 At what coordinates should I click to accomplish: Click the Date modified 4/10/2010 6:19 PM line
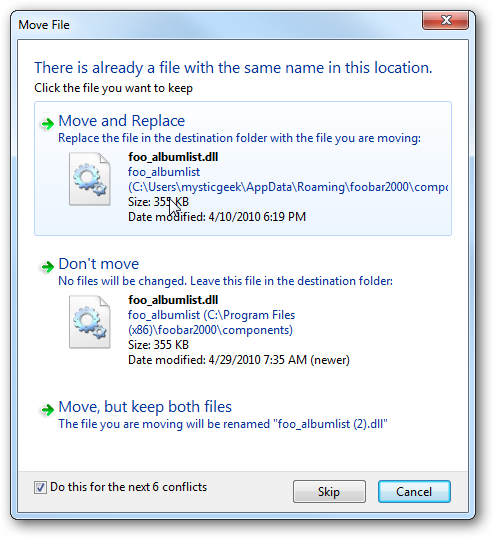coord(217,217)
